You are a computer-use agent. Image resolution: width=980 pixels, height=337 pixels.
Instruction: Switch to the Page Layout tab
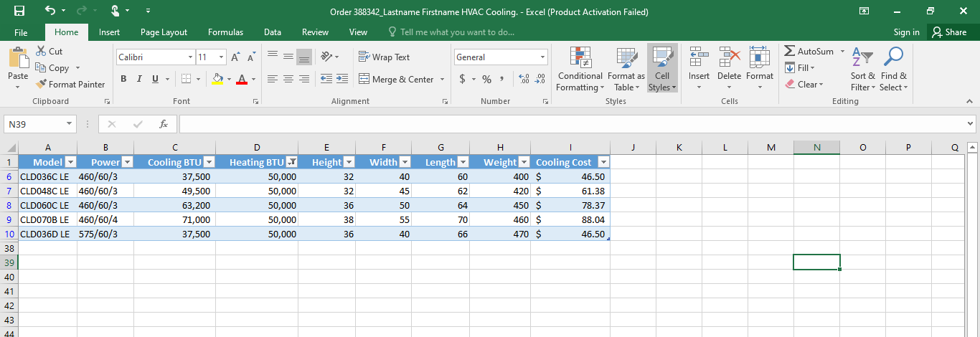coord(164,32)
